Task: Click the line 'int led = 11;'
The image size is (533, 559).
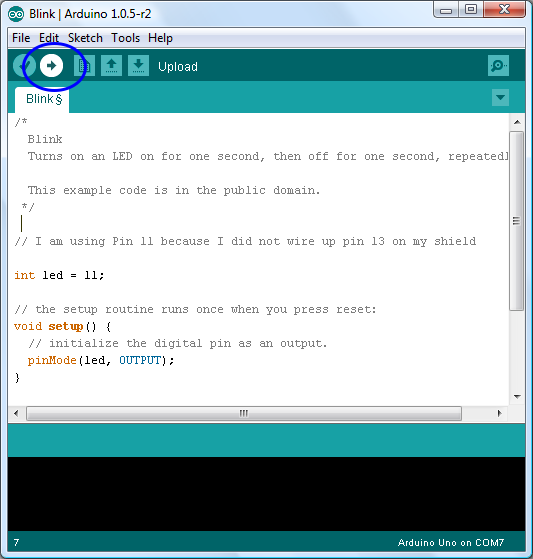Action: (x=59, y=275)
